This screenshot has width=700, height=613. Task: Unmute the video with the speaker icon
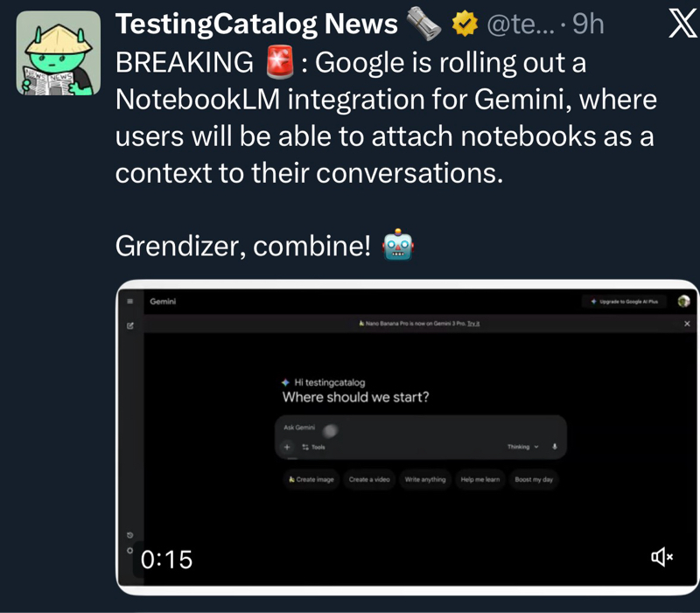(661, 557)
